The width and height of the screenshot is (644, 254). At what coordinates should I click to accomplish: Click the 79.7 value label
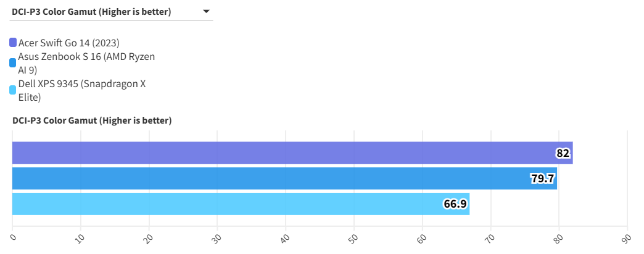pos(543,179)
